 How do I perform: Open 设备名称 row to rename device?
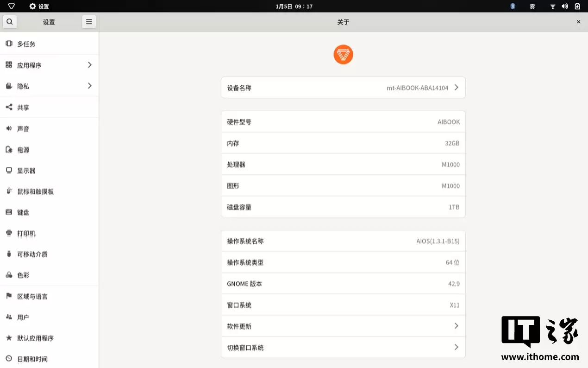[343, 88]
